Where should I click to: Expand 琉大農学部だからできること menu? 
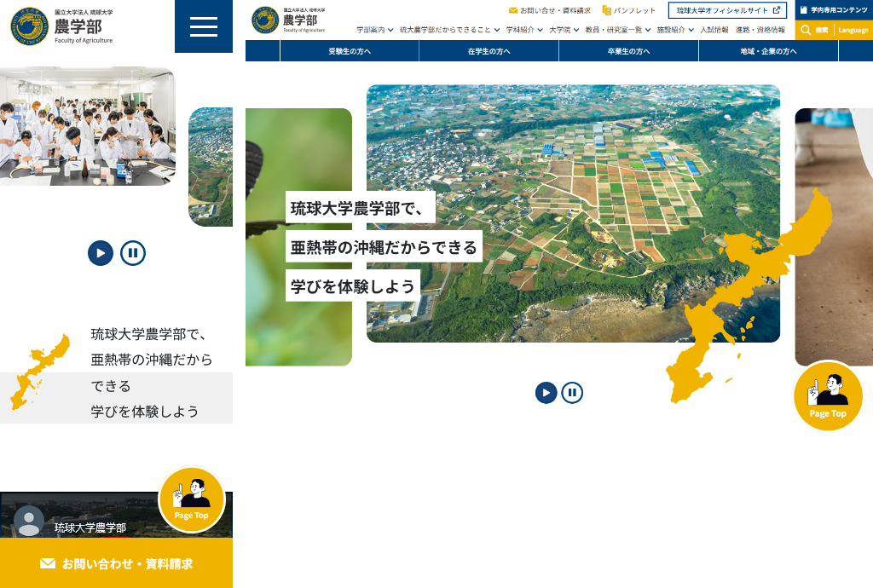[450, 30]
